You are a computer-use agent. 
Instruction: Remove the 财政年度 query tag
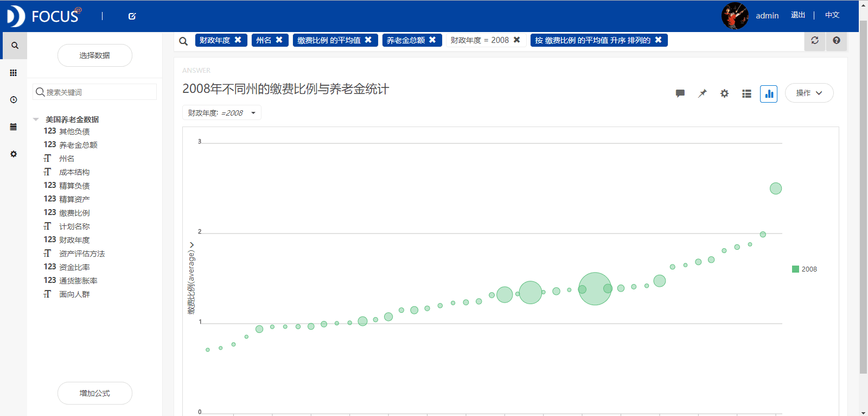pyautogui.click(x=238, y=40)
